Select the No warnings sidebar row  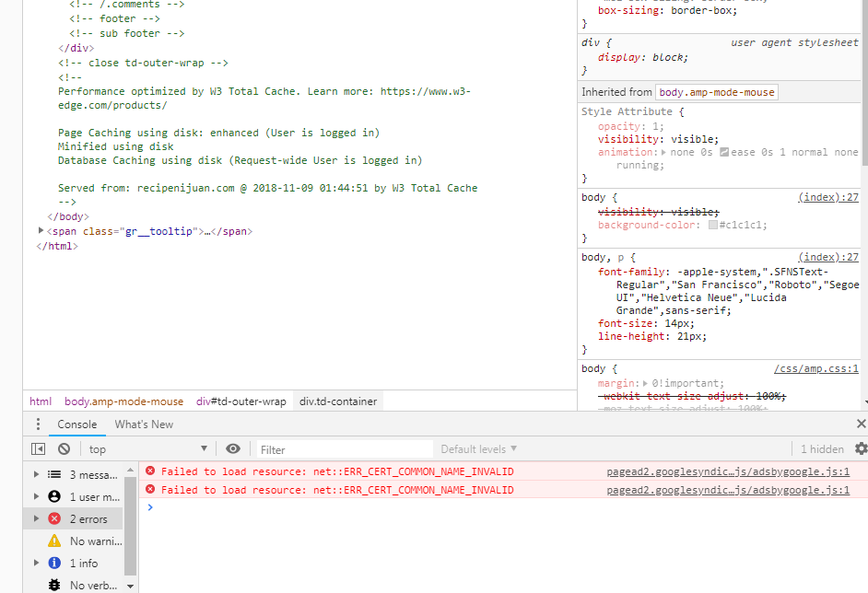click(x=73, y=541)
